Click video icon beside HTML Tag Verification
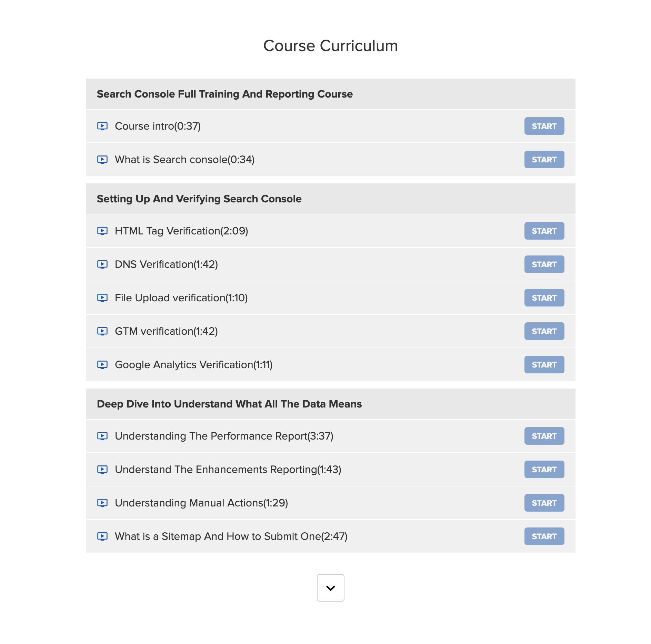This screenshot has width=651, height=644. click(102, 231)
